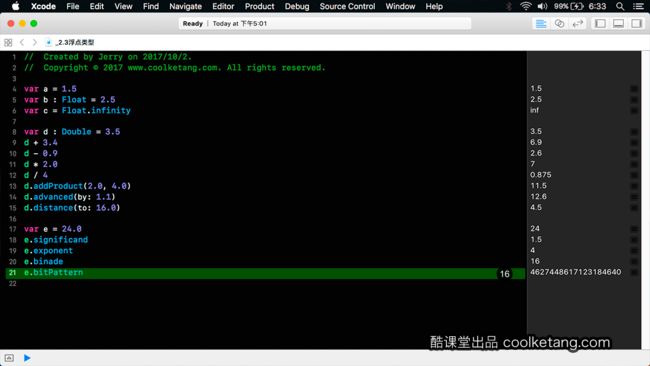This screenshot has height=366, width=650.
Task: Show result inline for 2.5 on line 5
Action: 634,99
